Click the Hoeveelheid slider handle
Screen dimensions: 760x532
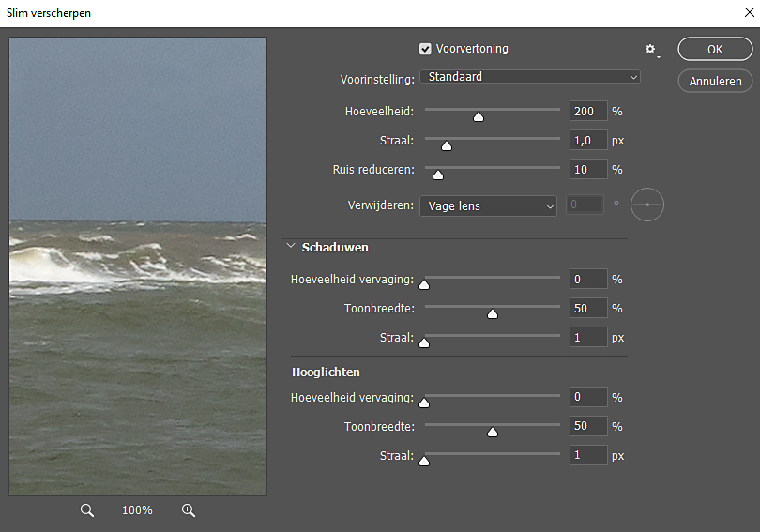[x=479, y=117]
